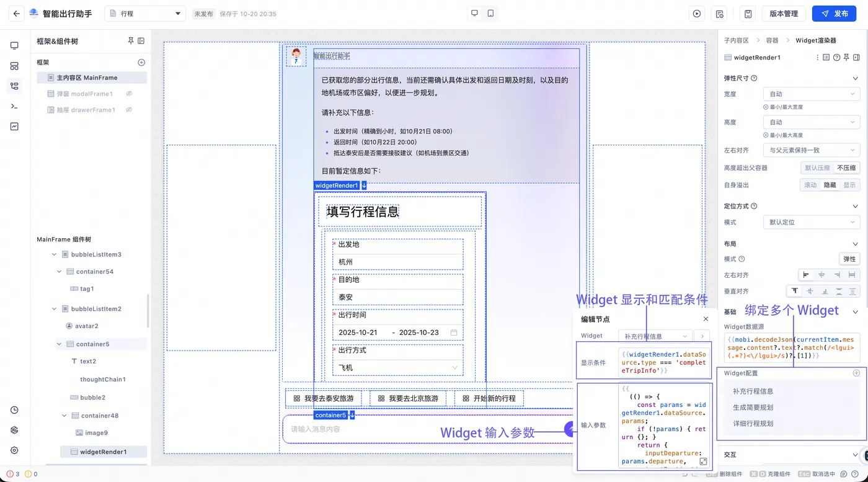868x482 pixels.
Task: Pin the 框架&组件树 panel
Action: tap(131, 41)
